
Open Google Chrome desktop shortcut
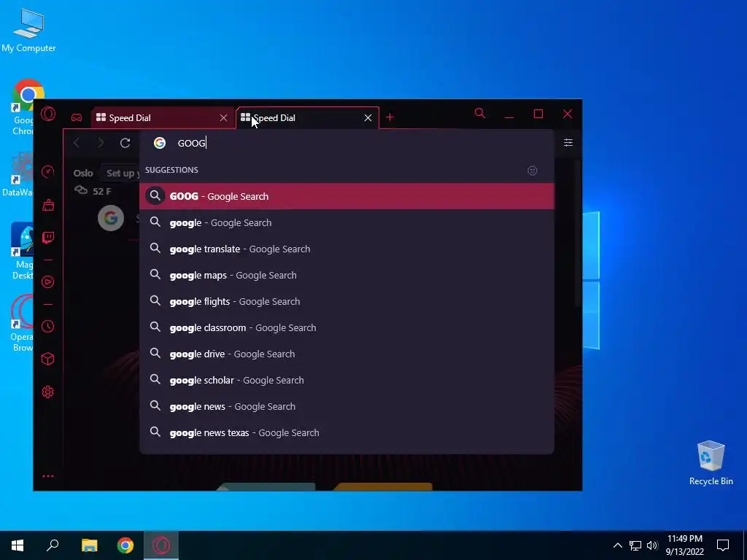tap(24, 107)
